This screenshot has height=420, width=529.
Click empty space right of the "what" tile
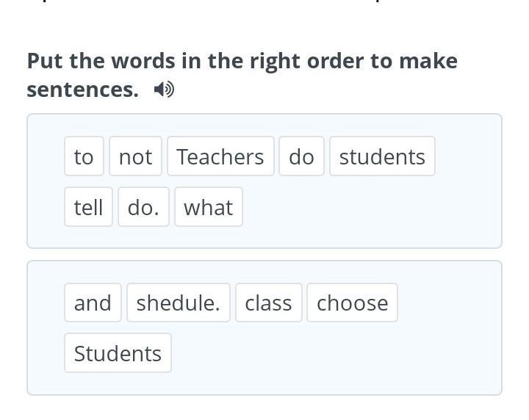pos(367,207)
